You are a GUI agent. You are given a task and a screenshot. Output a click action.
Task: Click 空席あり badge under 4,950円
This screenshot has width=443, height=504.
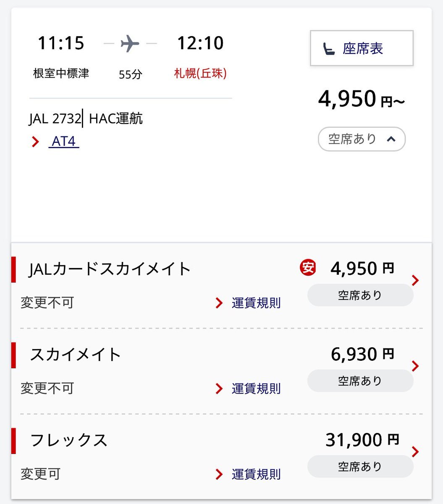coord(360,295)
